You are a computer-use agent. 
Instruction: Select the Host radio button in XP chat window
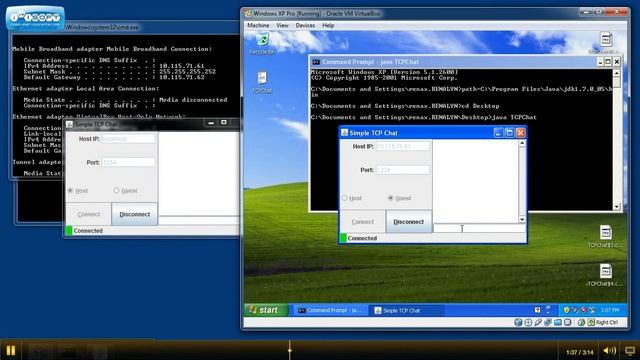point(344,198)
